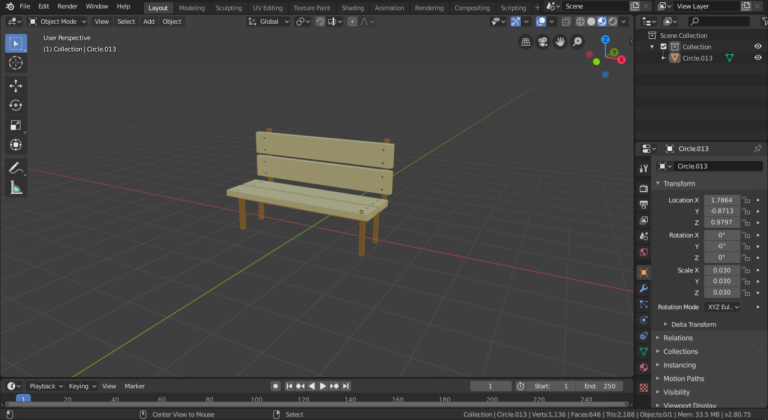Click the camera view icon in viewport
The height and width of the screenshot is (420, 768).
pos(542,42)
